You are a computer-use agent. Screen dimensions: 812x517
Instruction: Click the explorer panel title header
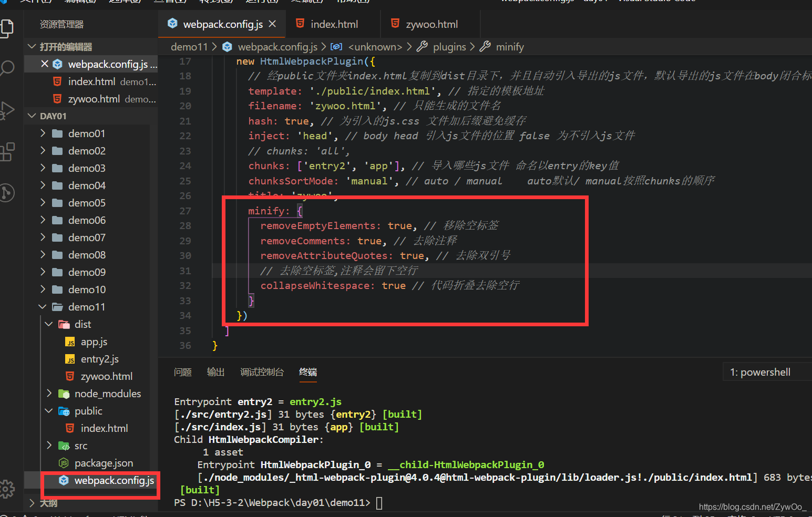pos(61,24)
